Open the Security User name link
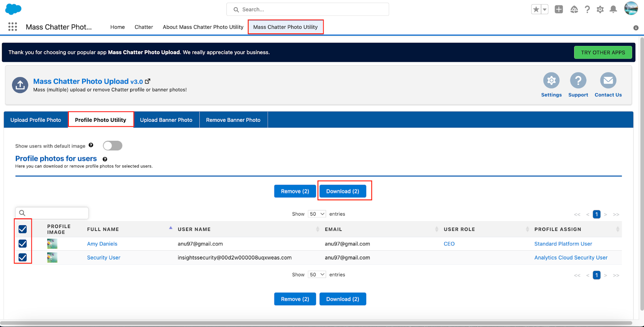 (103, 257)
